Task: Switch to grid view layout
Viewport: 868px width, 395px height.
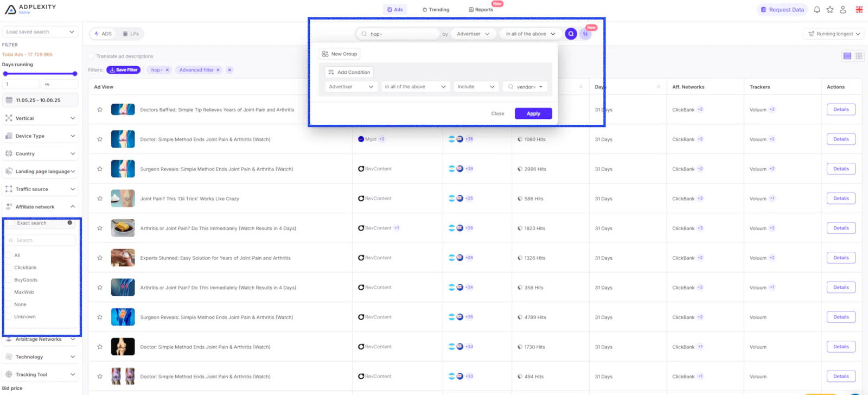Action: point(859,56)
